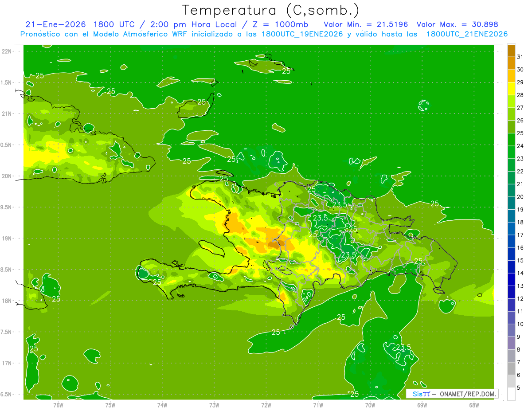The height and width of the screenshot is (411, 532).
Task: Click the '17N' latitude axis label
Action: tap(7, 363)
